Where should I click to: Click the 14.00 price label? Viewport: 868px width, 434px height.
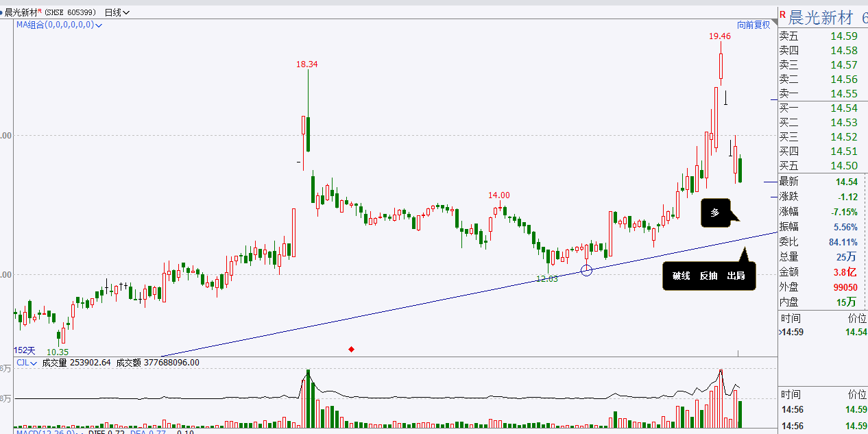pos(499,195)
